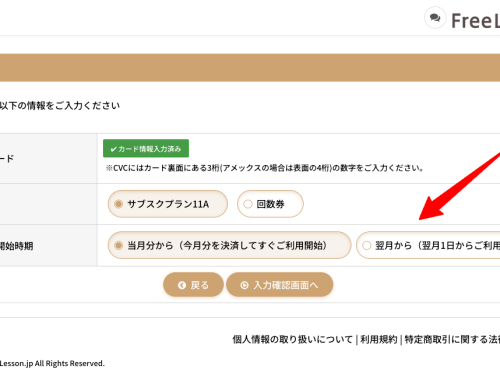Choose 当月分から start timing option
The width and height of the screenshot is (500, 383).
(x=229, y=245)
